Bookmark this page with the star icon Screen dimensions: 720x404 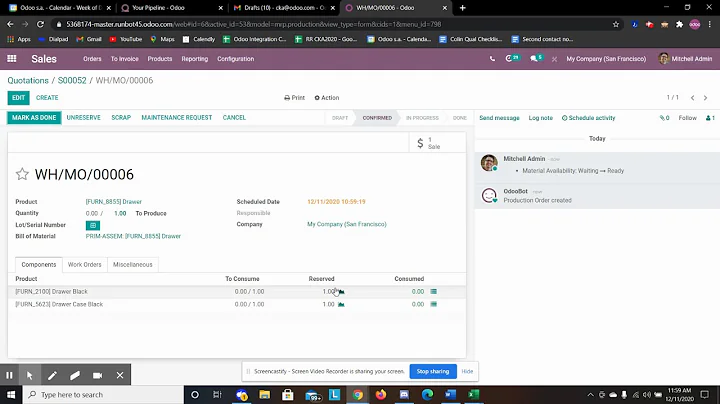coord(616,24)
